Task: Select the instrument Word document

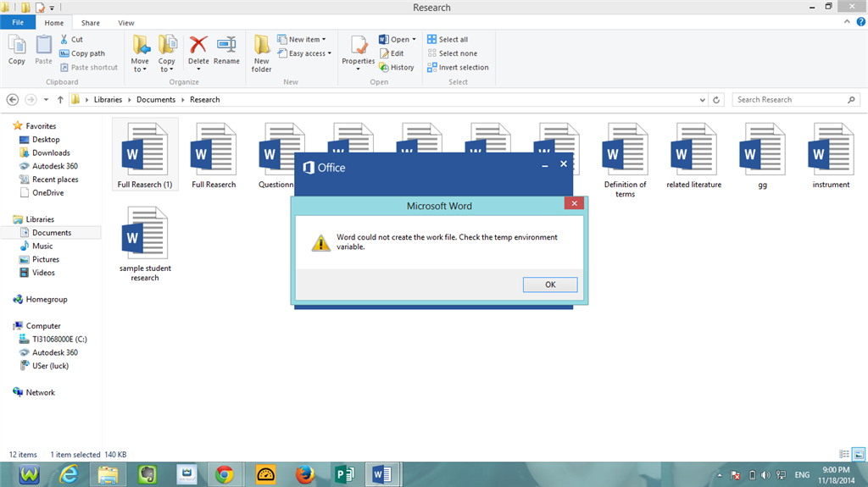Action: pyautogui.click(x=831, y=155)
